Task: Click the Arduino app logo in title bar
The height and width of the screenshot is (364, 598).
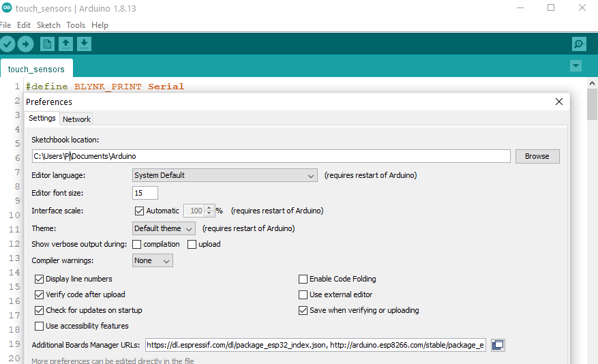Action: pos(7,7)
